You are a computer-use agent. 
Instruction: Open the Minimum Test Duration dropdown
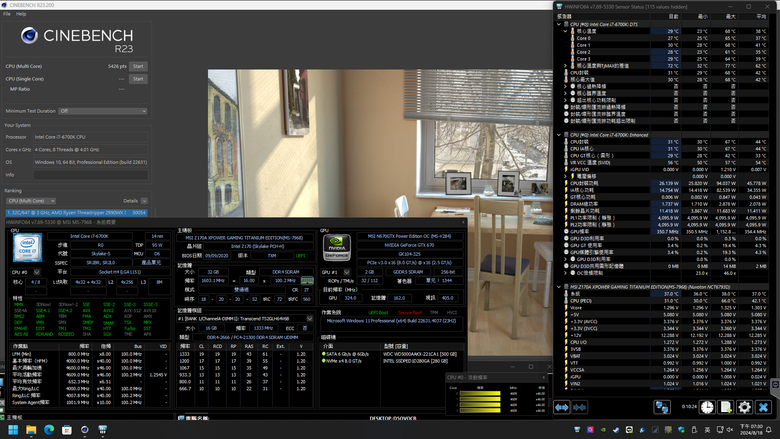[x=103, y=111]
